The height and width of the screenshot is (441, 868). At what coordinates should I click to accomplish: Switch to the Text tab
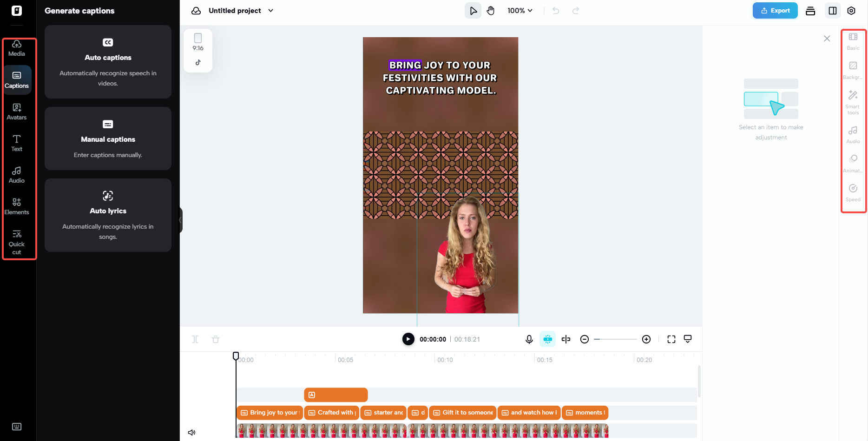pos(17,143)
